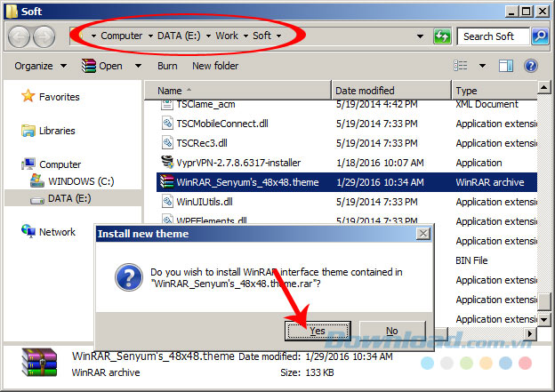Click the Change your view icon

(x=461, y=66)
